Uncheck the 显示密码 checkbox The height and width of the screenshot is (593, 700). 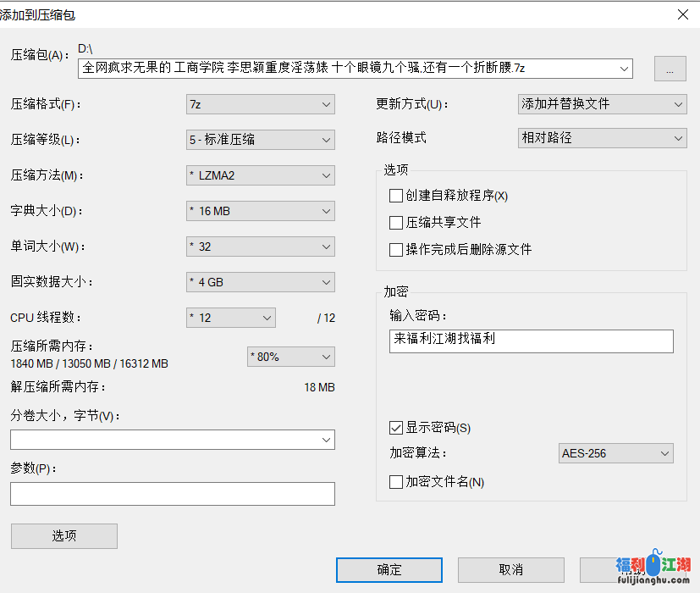pos(396,427)
